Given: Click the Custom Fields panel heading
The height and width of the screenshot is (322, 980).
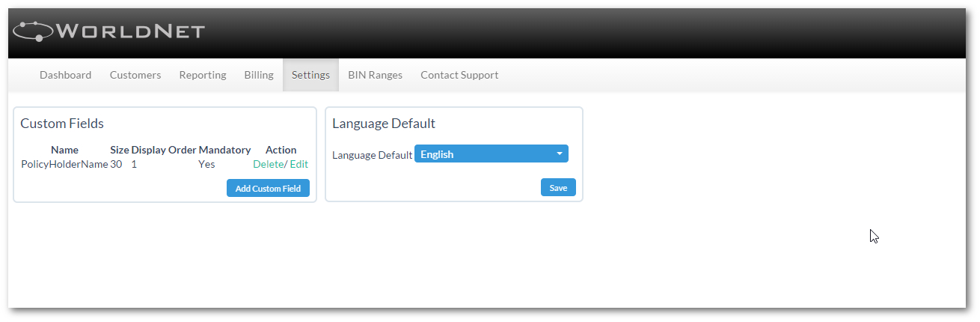Looking at the screenshot, I should point(62,124).
